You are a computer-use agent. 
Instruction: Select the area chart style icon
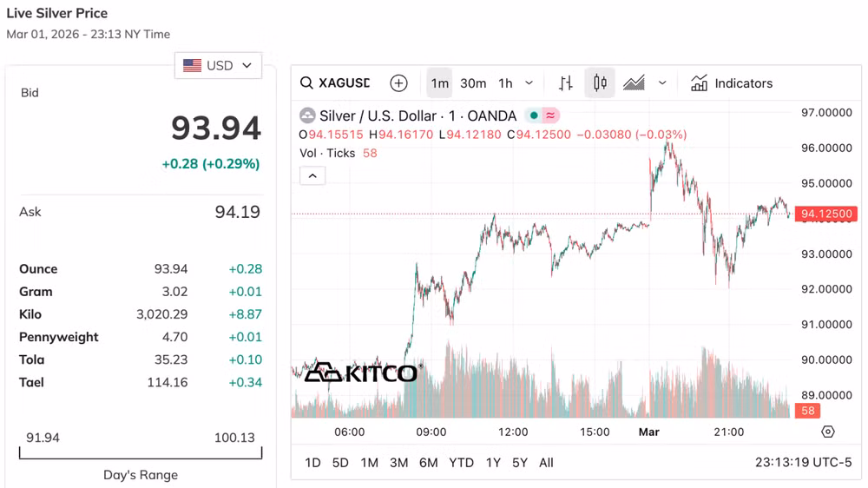(635, 83)
